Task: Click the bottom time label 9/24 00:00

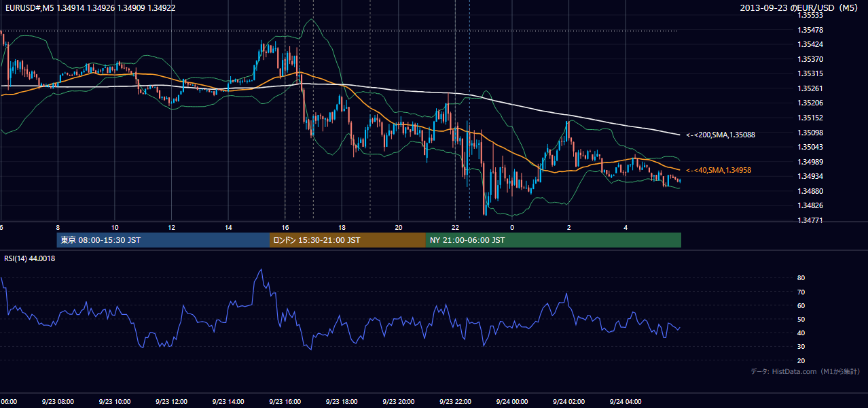Action: [x=512, y=402]
